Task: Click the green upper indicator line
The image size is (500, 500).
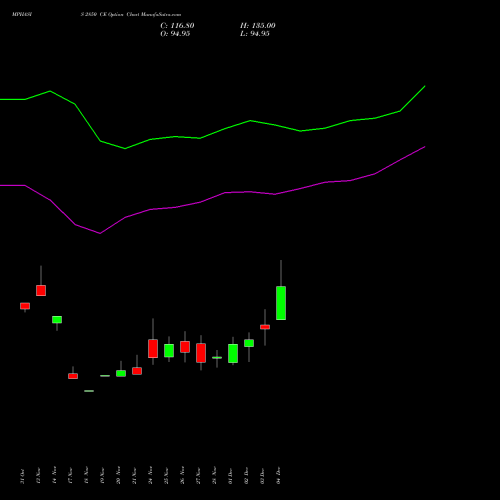Action: click(225, 128)
